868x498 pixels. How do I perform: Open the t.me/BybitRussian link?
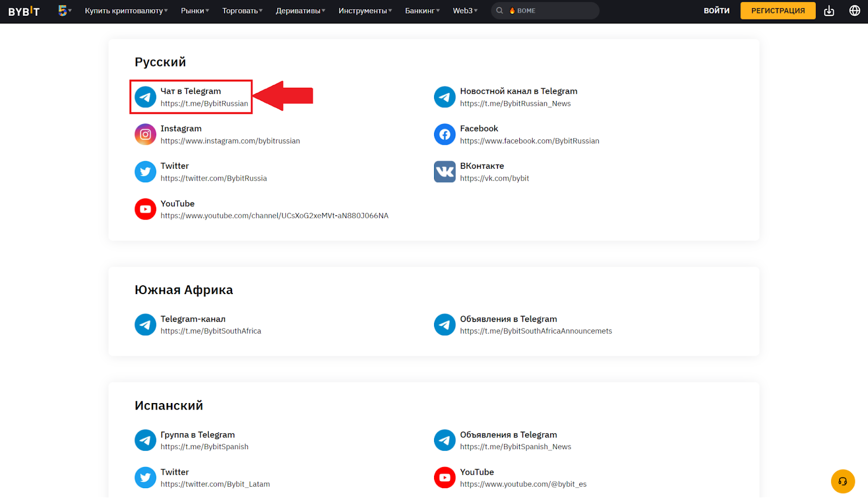[205, 104]
